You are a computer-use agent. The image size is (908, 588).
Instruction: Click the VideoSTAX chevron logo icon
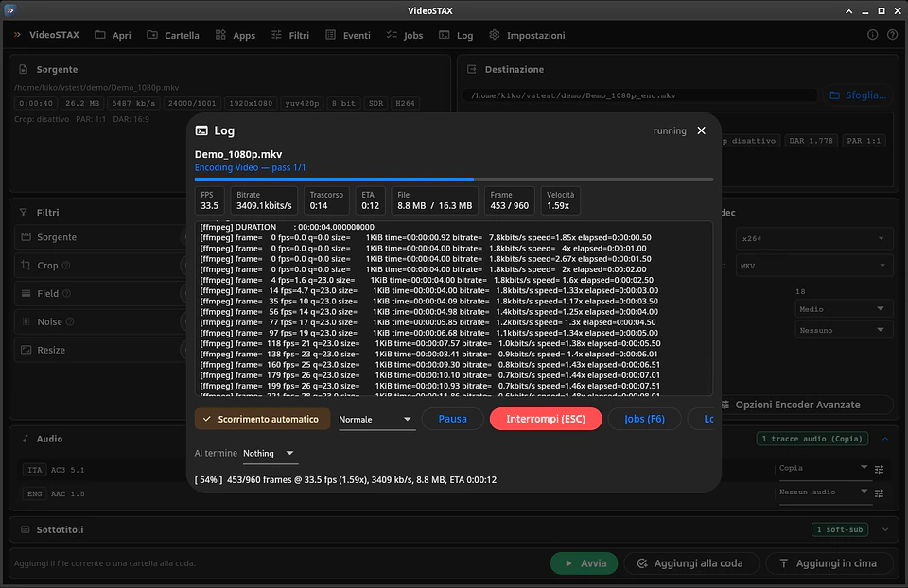17,35
